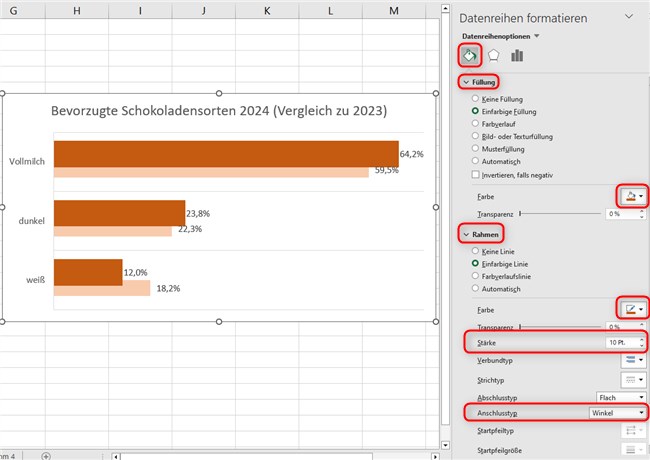Choose the Farbverlaufslinie radio button
This screenshot has height=460, width=650.
[x=476, y=276]
